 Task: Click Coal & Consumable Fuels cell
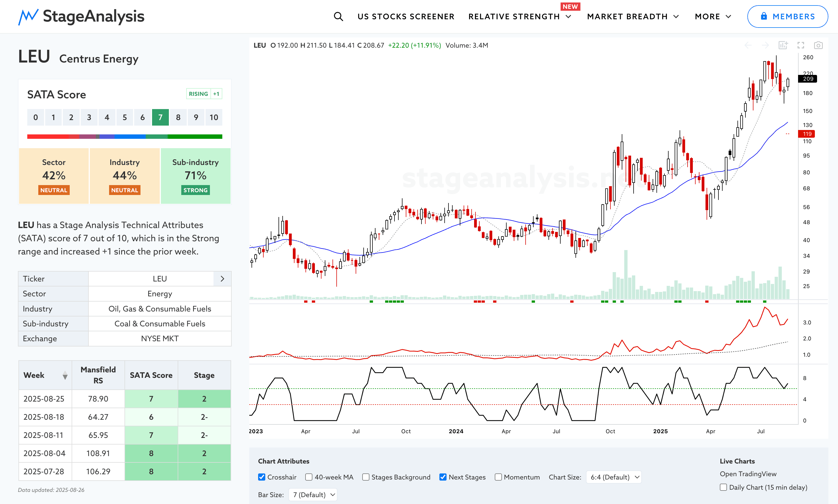[160, 324]
